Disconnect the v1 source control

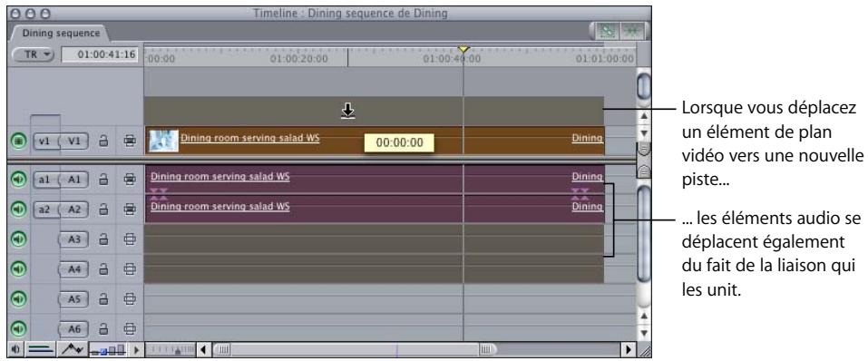[45, 141]
